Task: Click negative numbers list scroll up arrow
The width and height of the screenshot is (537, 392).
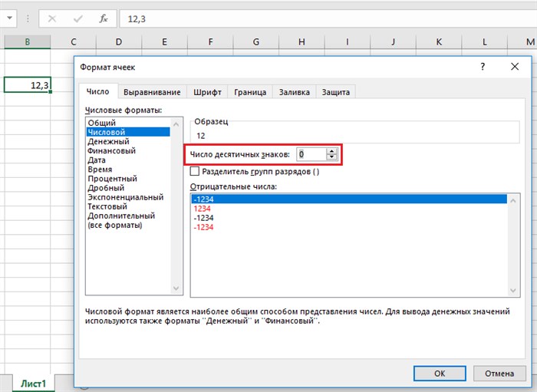Action: pos(512,200)
